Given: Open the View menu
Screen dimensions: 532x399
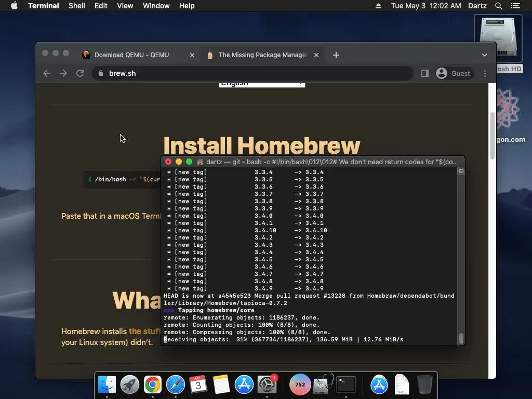Looking at the screenshot, I should (125, 6).
